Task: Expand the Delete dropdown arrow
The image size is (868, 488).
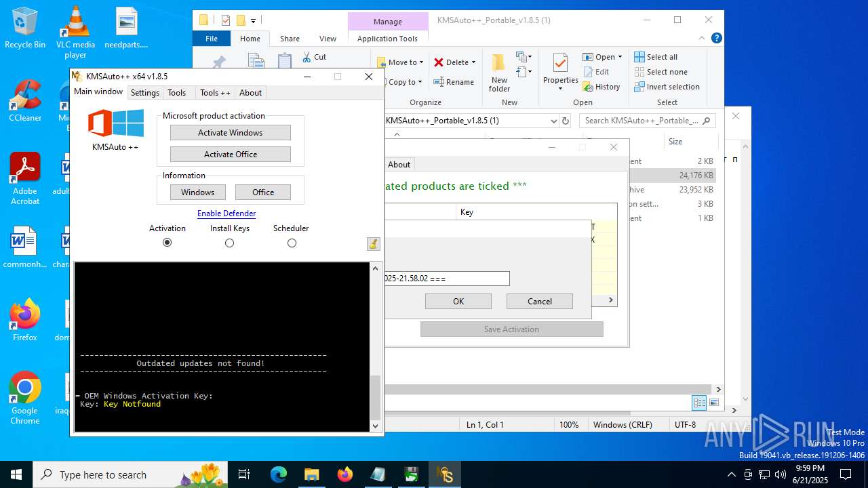Action: coord(473,62)
